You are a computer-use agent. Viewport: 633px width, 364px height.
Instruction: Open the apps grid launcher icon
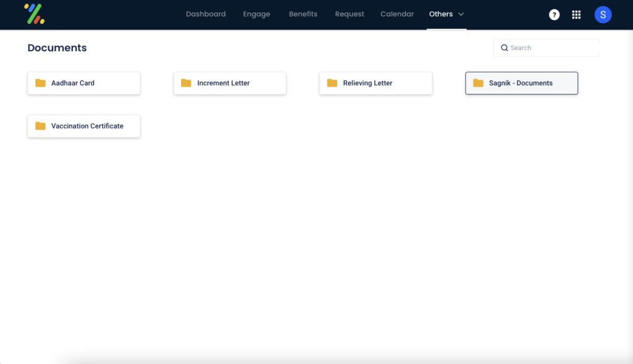point(576,15)
